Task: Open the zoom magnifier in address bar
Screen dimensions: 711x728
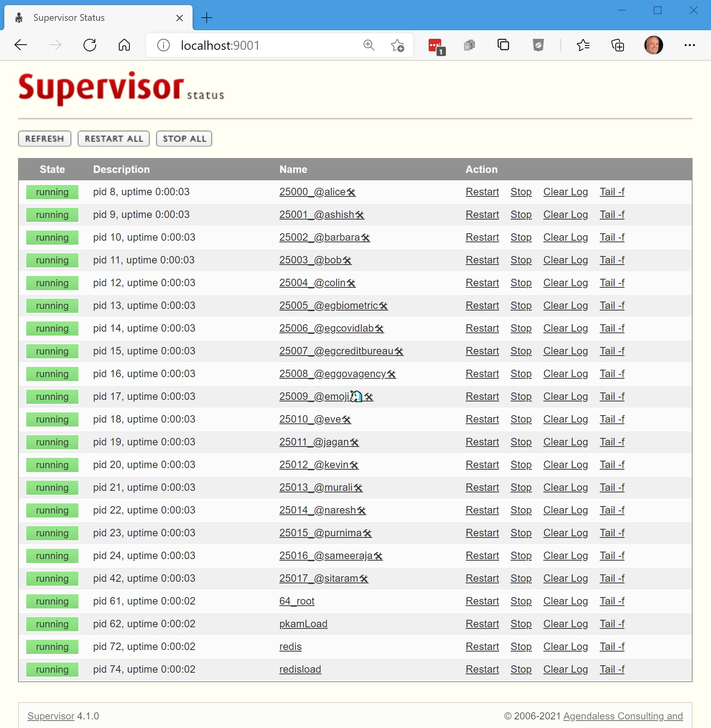Action: click(x=369, y=45)
